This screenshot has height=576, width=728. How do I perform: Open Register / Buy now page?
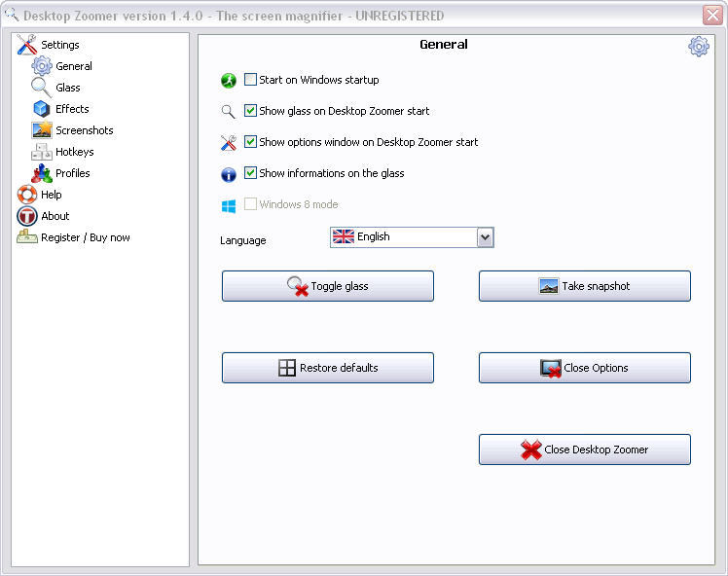86,237
